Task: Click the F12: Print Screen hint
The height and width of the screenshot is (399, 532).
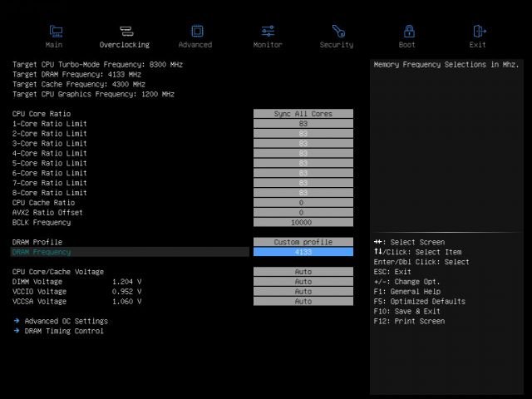Action: (x=409, y=321)
